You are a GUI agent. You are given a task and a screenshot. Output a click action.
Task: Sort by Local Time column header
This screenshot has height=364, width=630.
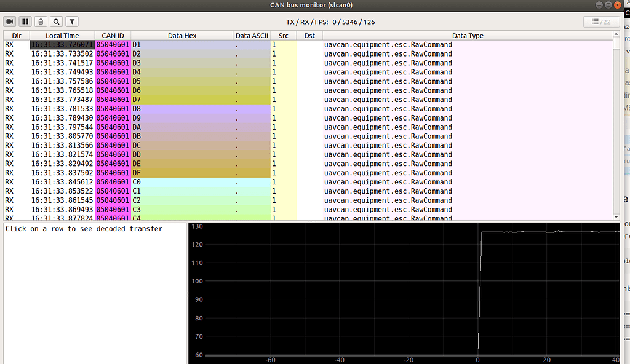[x=62, y=36]
